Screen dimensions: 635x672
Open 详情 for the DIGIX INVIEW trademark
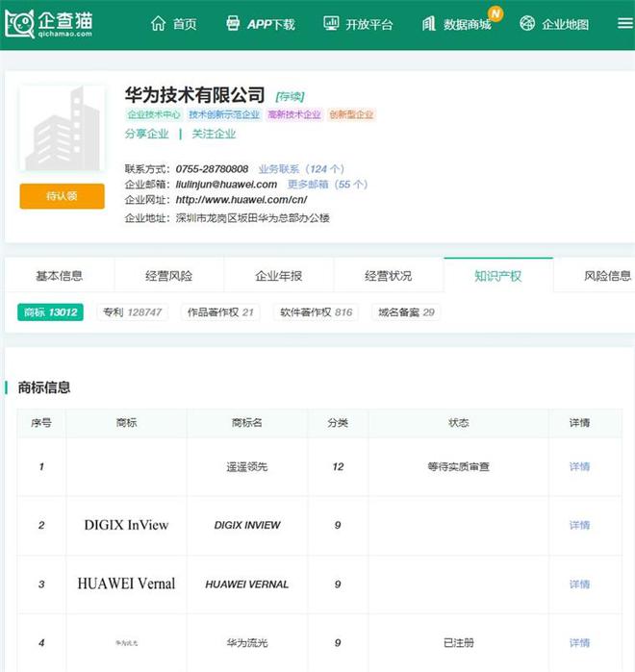pos(579,525)
